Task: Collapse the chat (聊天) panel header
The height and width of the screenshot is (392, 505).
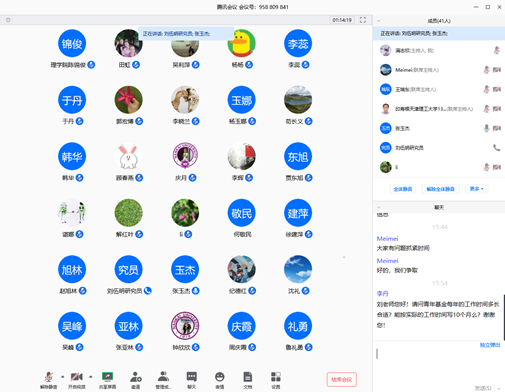Action: pyautogui.click(x=378, y=207)
